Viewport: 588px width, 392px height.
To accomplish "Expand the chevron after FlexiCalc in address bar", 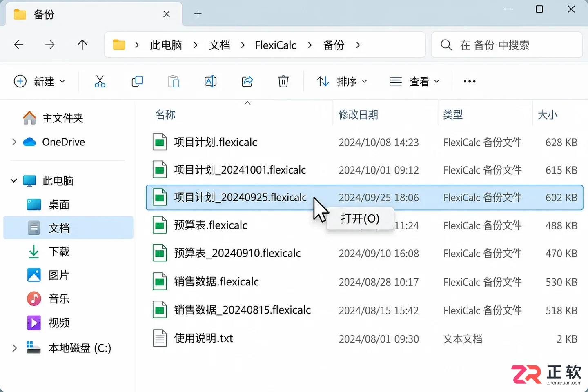I will tap(310, 45).
